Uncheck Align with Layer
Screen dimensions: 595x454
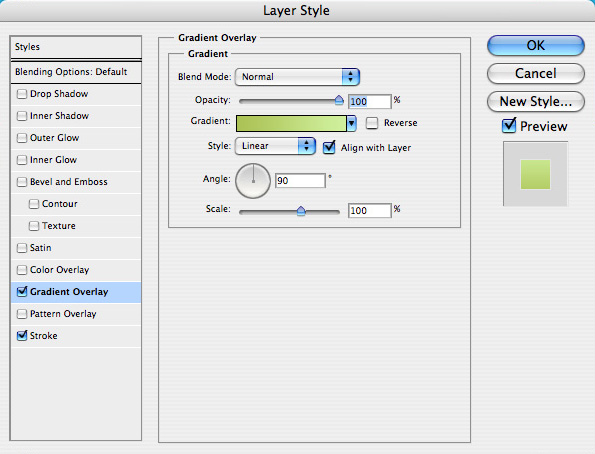(329, 147)
